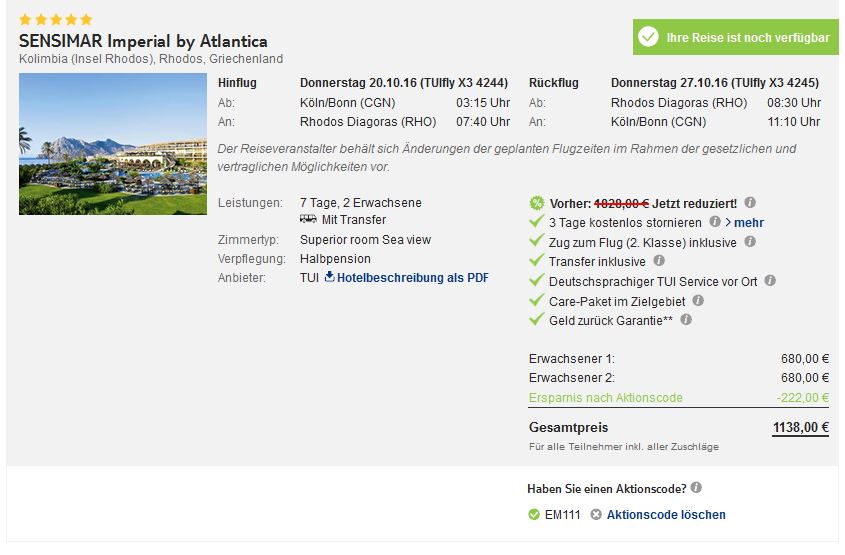Viewport: 845px width, 555px height.
Task: Click the five-star rating icons
Action: tap(56, 20)
